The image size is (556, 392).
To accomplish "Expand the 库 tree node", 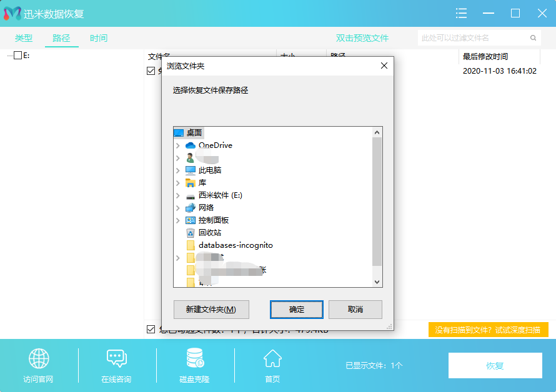I will tap(177, 182).
